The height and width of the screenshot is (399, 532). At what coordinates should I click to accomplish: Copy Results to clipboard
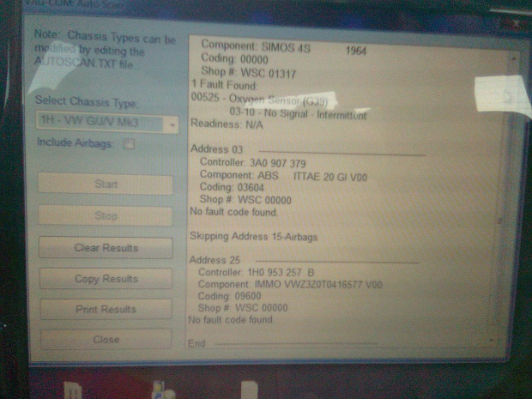pyautogui.click(x=106, y=279)
